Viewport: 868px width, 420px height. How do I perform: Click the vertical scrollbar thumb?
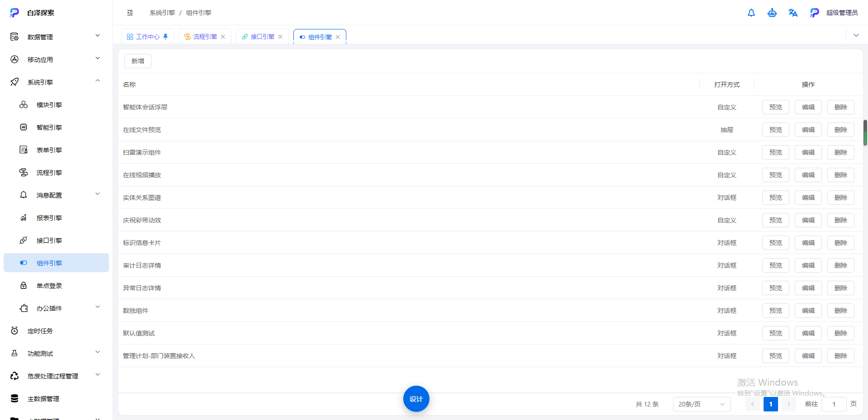pyautogui.click(x=865, y=133)
